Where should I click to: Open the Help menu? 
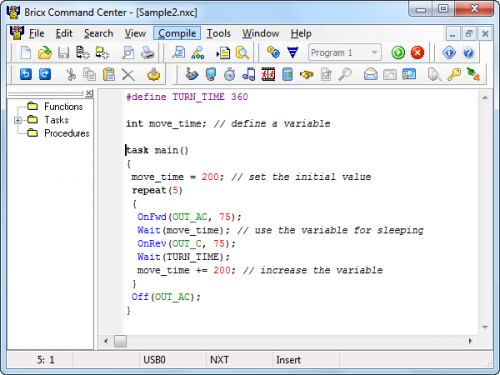301,33
